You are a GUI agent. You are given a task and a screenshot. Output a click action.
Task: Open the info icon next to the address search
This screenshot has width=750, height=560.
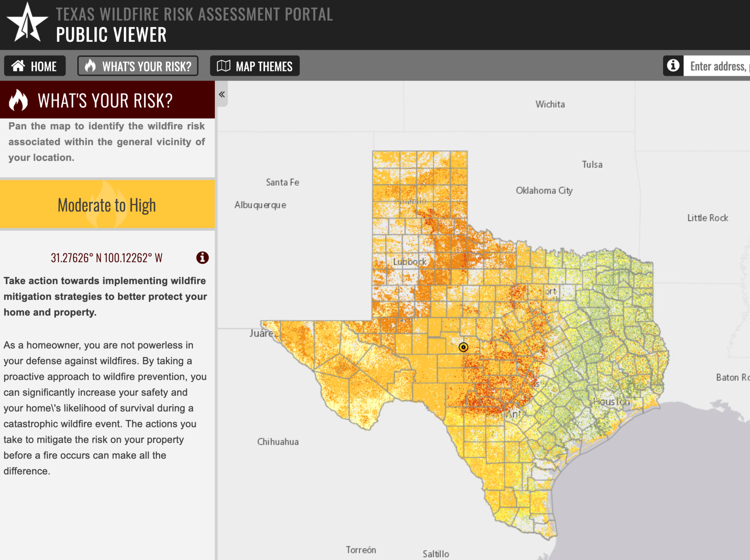point(673,66)
